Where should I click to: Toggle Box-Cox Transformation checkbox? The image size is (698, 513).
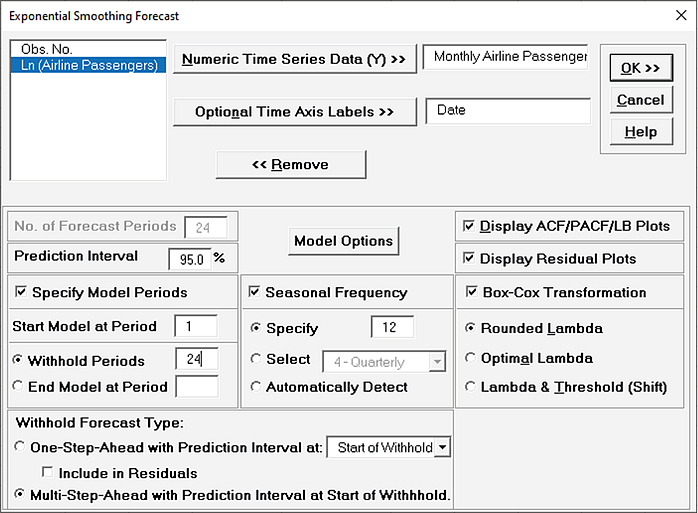[x=471, y=292]
